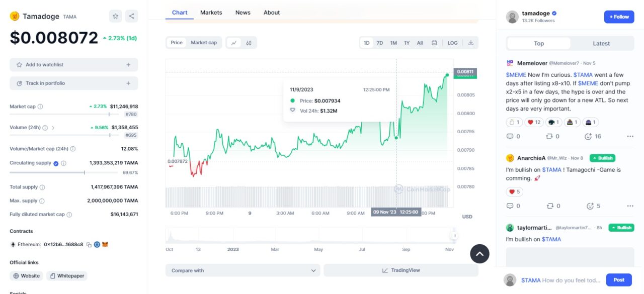Show info for Max. supply

coord(42,201)
